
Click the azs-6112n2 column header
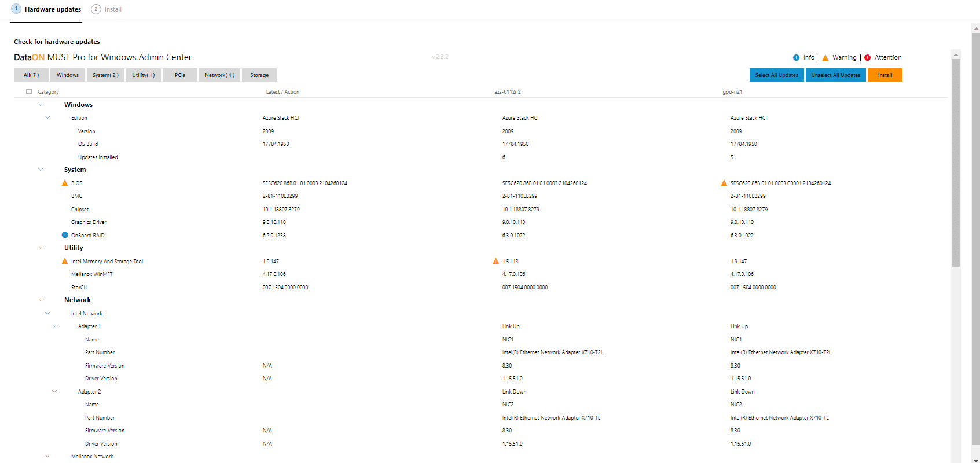pyautogui.click(x=508, y=92)
